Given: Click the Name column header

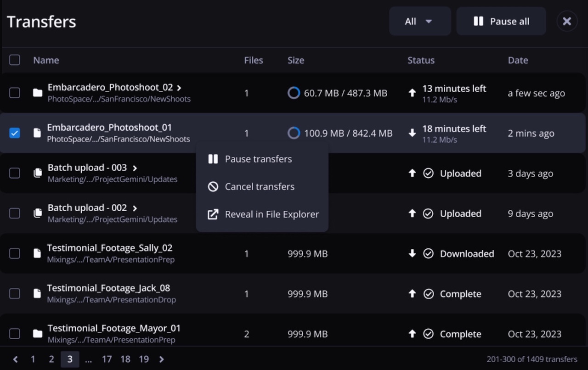Looking at the screenshot, I should click(x=46, y=60).
